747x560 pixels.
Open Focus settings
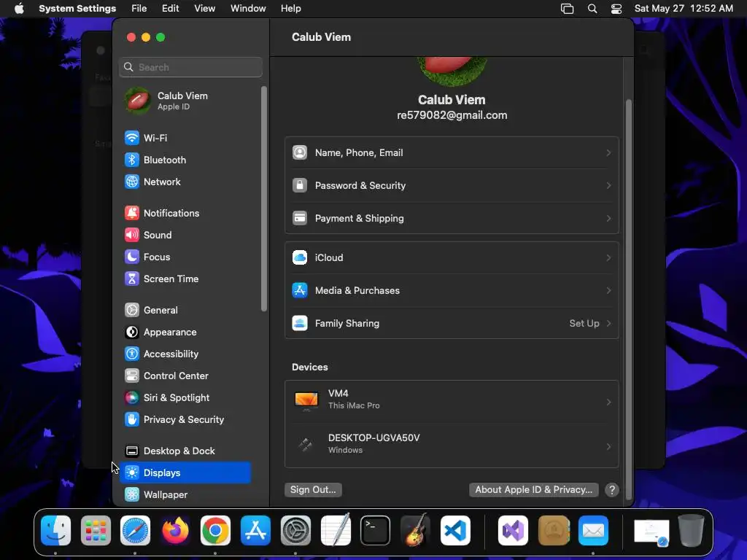coord(185,257)
